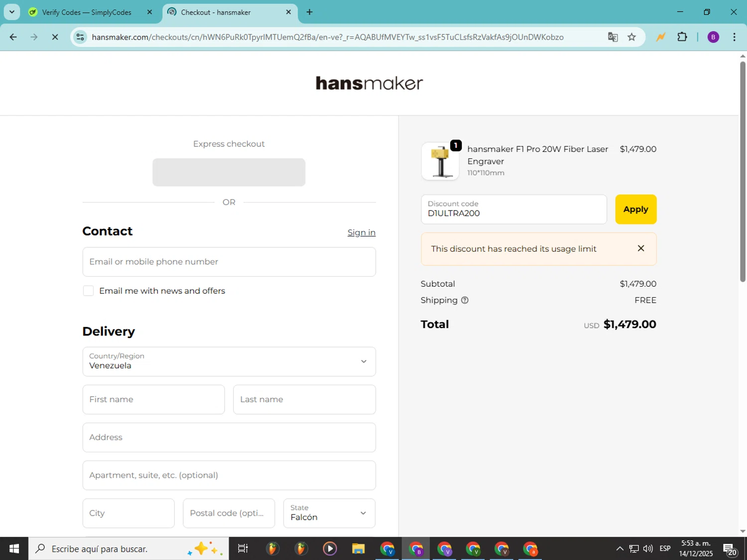Click the fiber laser engraver thumbnail
Image resolution: width=747 pixels, height=560 pixels.
(x=440, y=161)
